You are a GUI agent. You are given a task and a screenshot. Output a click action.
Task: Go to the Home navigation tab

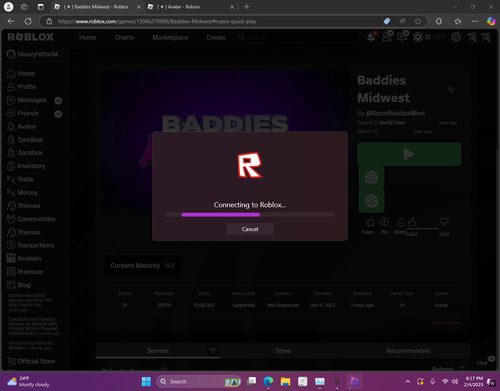click(88, 37)
